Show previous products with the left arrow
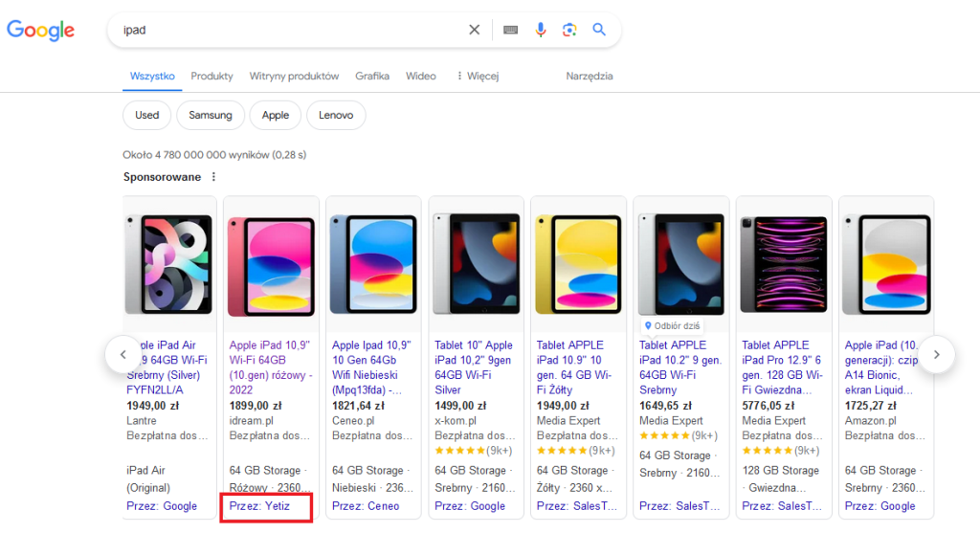980x533 pixels. pos(123,354)
